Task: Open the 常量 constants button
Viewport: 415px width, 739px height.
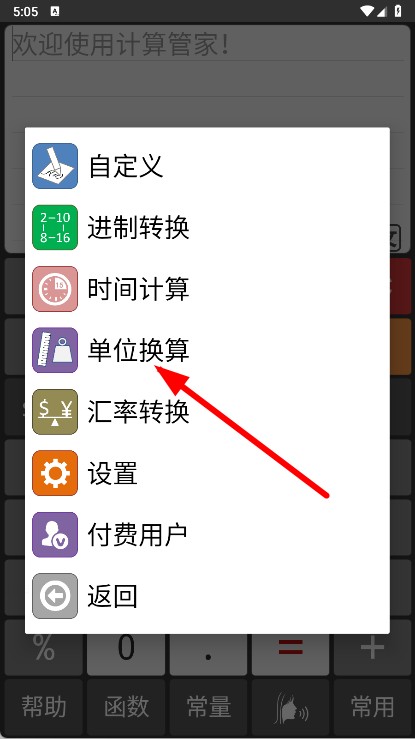Action: 208,706
